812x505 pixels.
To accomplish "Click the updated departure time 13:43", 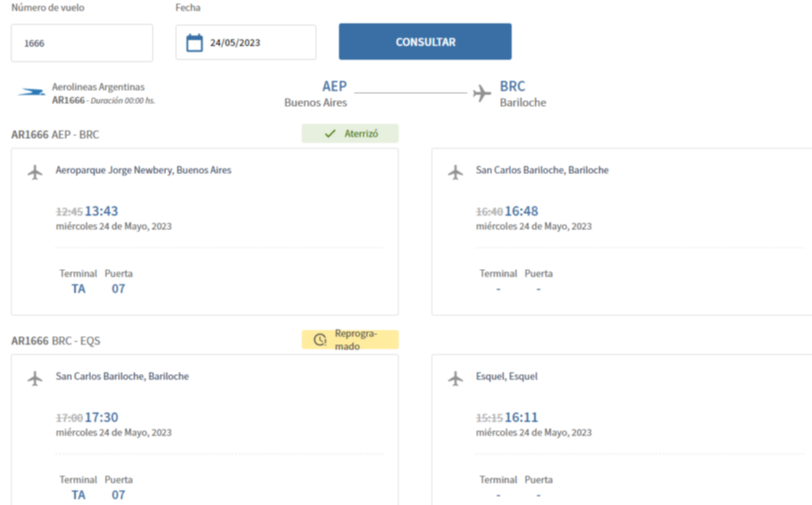I will 101,211.
